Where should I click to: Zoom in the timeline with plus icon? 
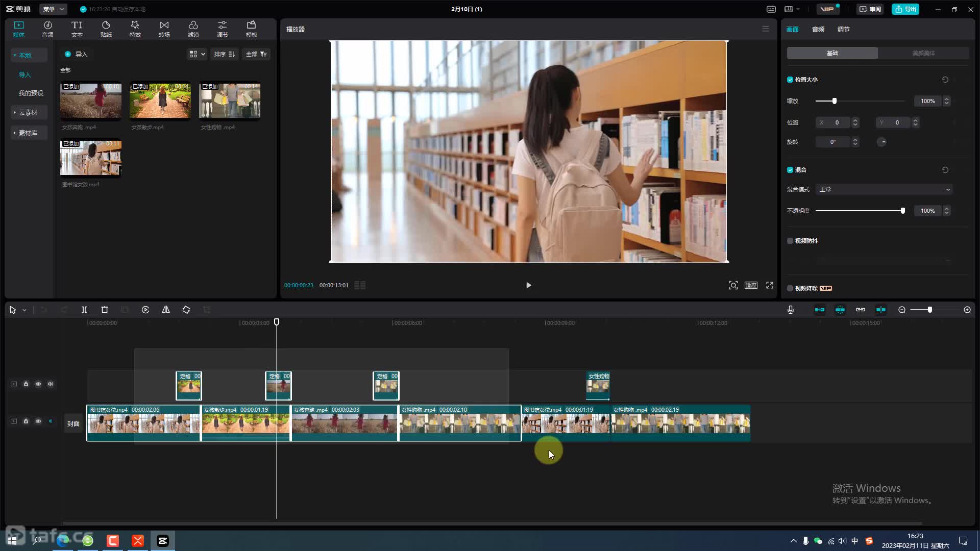(967, 310)
